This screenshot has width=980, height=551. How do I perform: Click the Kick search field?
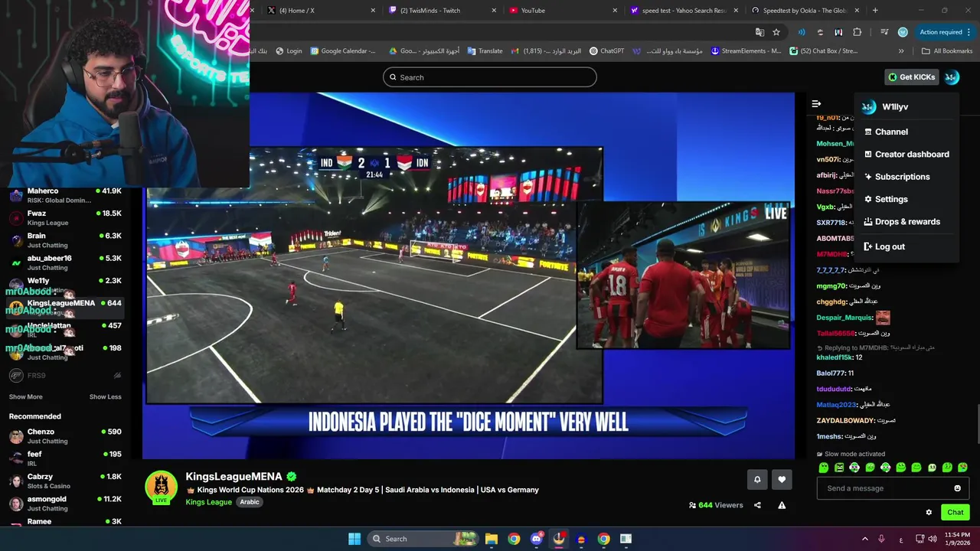pos(490,77)
